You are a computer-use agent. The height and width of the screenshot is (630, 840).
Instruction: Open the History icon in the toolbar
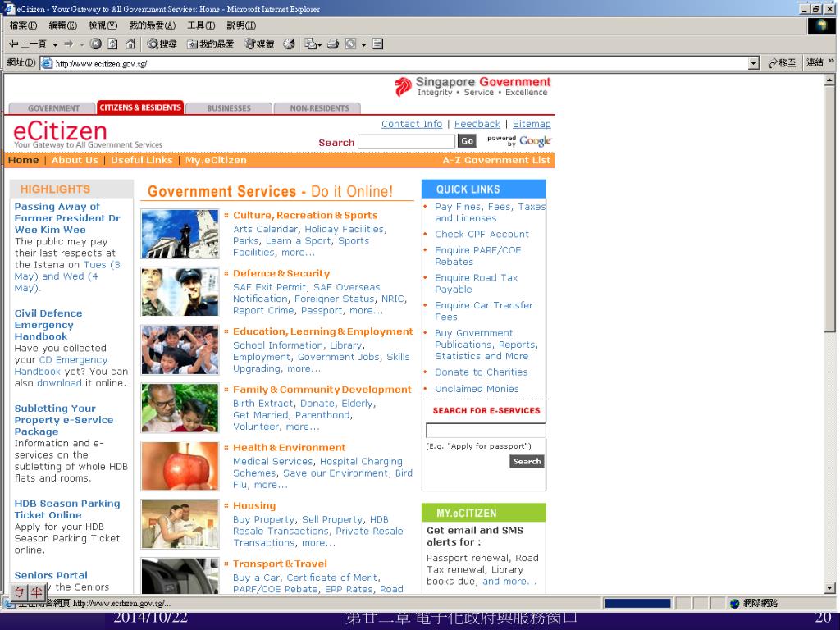pyautogui.click(x=289, y=44)
